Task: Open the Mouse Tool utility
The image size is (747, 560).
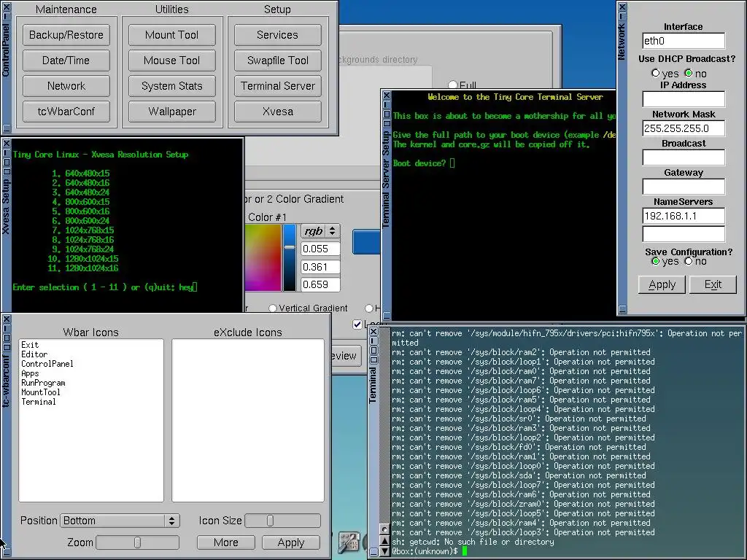Action: [x=172, y=61]
